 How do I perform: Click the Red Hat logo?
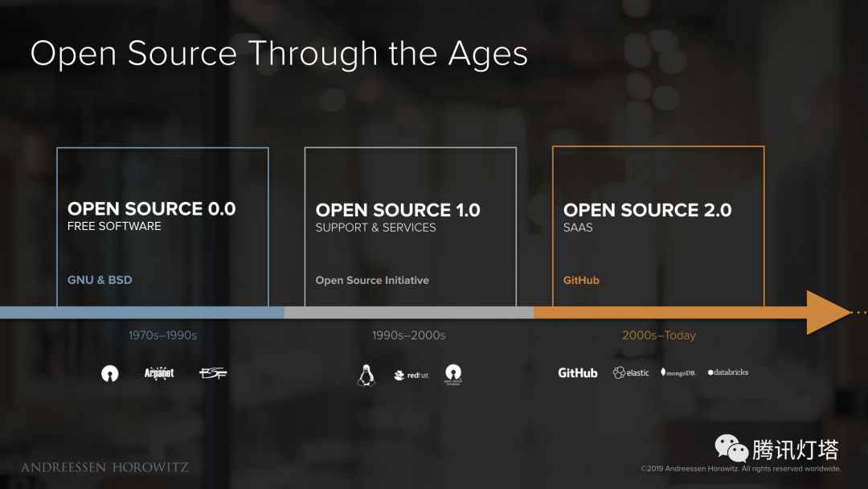tap(411, 375)
